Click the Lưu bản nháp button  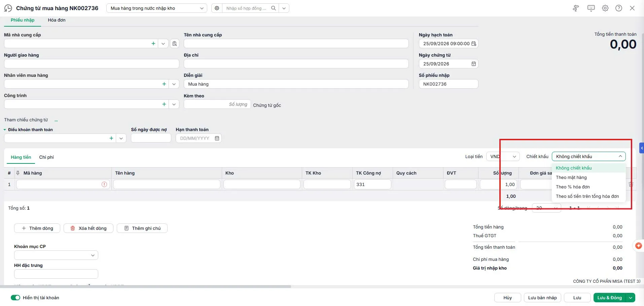point(542,298)
